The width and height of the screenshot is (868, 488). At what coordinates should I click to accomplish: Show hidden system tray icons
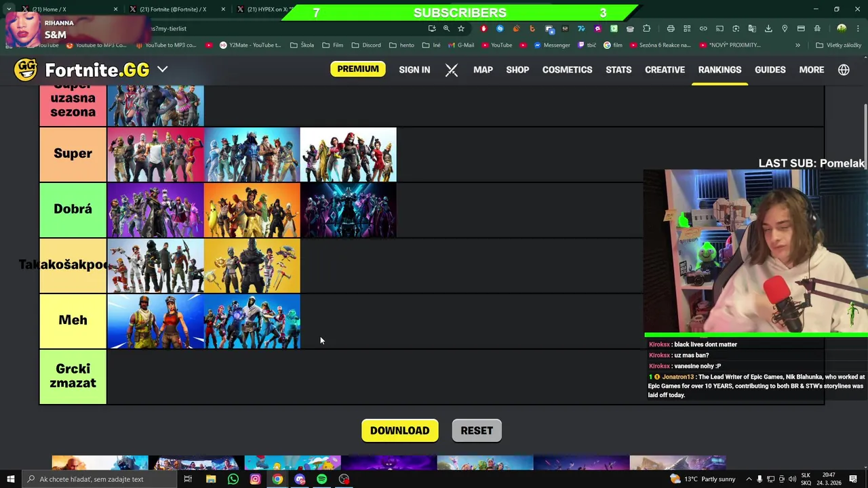pos(749,479)
